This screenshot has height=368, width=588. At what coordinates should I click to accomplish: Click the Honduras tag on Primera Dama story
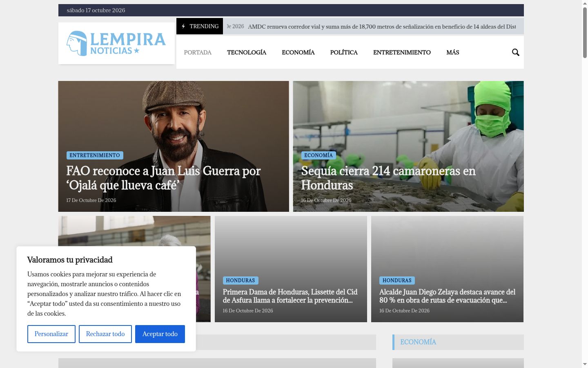[x=241, y=280]
